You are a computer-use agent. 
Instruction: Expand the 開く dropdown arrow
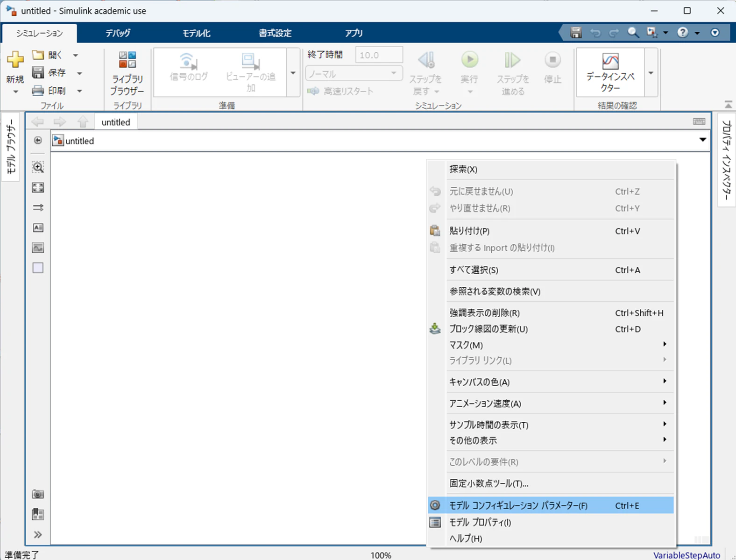tap(75, 56)
